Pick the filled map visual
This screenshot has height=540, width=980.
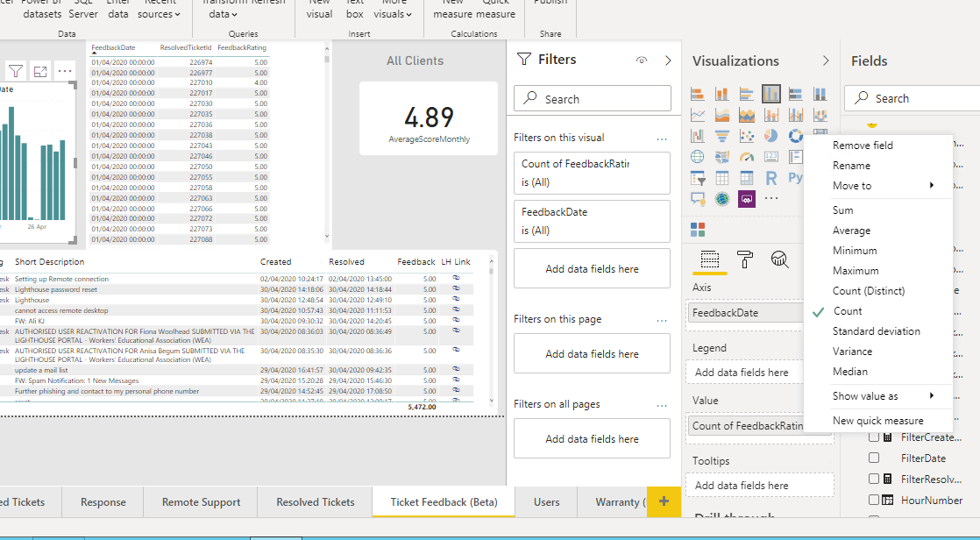[722, 157]
